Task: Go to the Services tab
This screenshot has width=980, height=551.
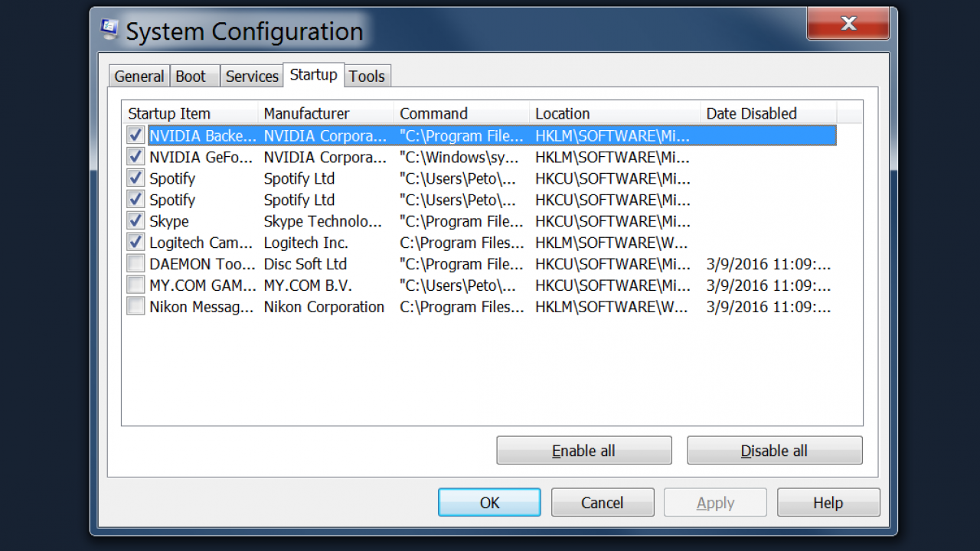Action: tap(252, 77)
